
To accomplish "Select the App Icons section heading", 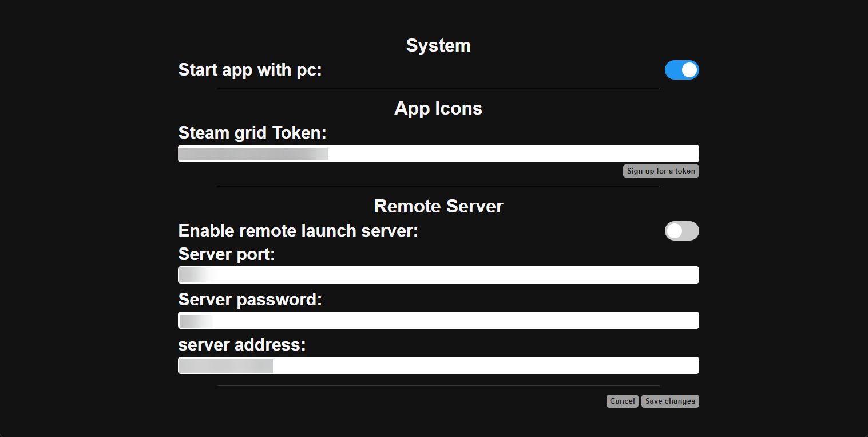I will (438, 108).
